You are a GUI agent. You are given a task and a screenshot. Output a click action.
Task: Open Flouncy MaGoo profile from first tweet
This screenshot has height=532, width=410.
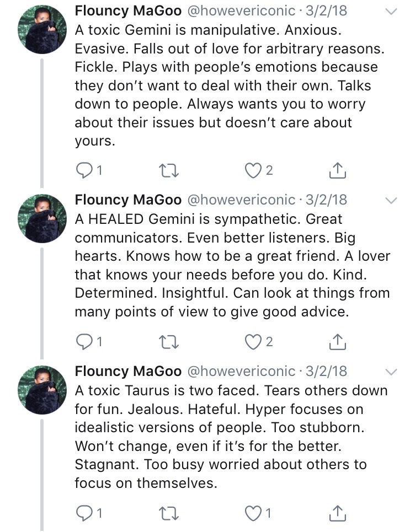click(x=128, y=11)
